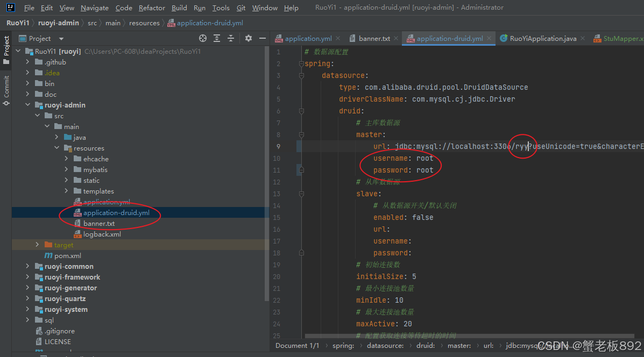Close the RuoYiApplication.java editor tab

coord(582,38)
